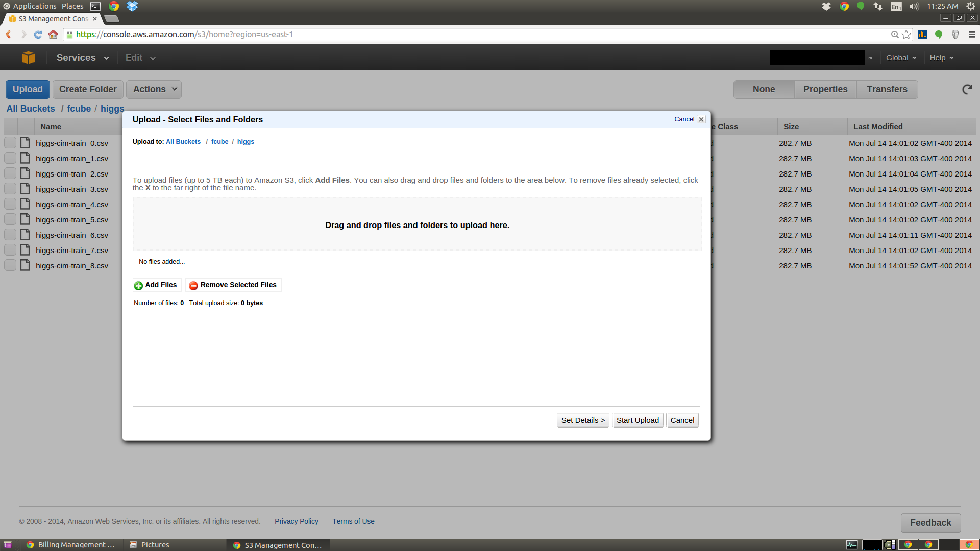Click the green balloon extension icon
This screenshot has width=980, height=551.
pyautogui.click(x=939, y=34)
